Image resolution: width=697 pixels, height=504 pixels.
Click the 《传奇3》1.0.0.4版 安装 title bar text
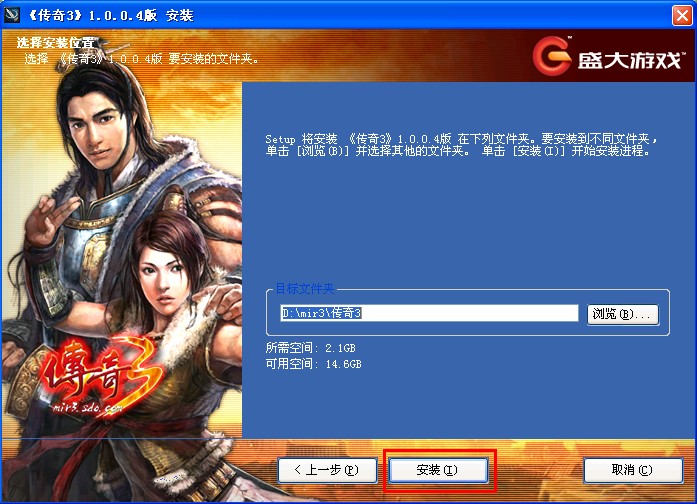coord(110,16)
